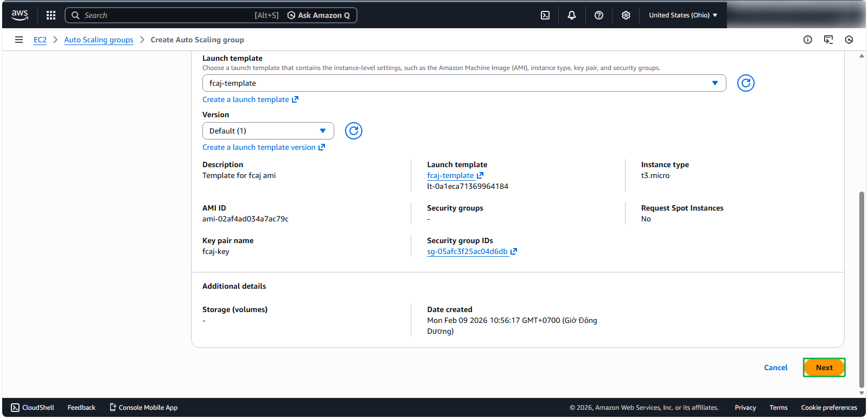The image size is (868, 419).
Task: Click the Additional details heading
Action: [x=234, y=286]
